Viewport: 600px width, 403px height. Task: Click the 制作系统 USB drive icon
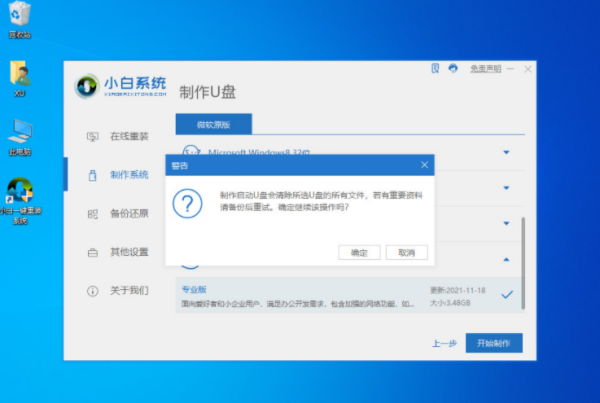[x=93, y=175]
